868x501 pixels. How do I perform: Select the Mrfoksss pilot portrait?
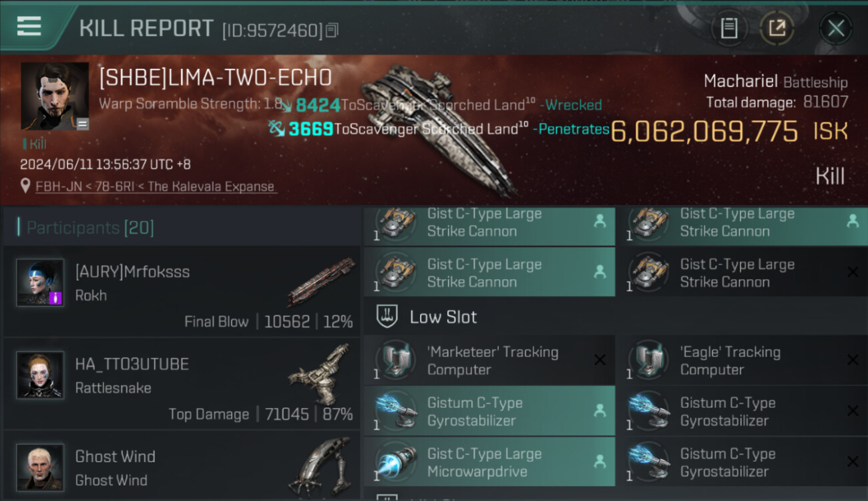(x=40, y=282)
